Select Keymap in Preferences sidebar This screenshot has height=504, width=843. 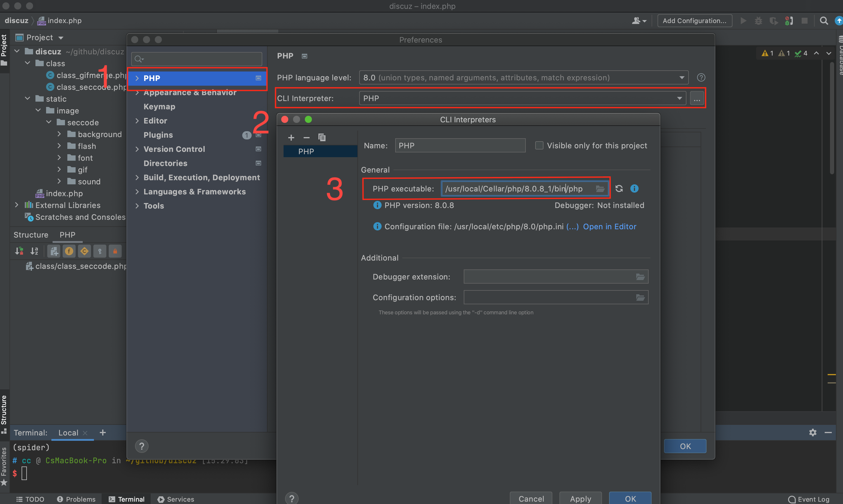[159, 107]
